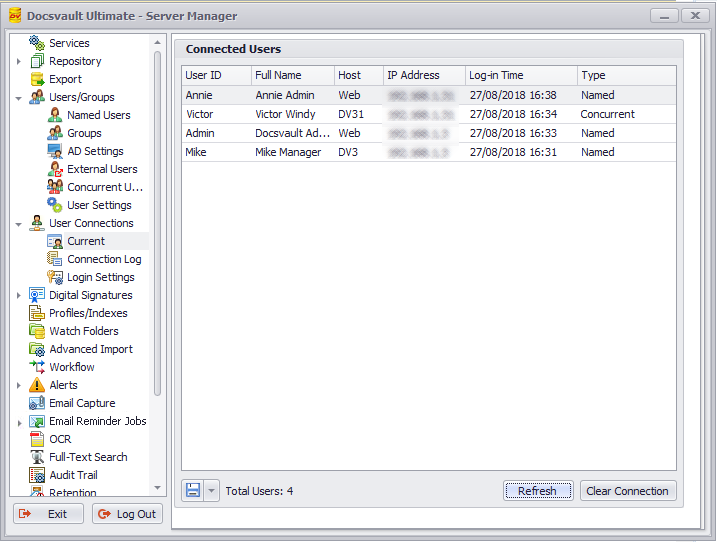Click the Workflow icon

[x=37, y=367]
